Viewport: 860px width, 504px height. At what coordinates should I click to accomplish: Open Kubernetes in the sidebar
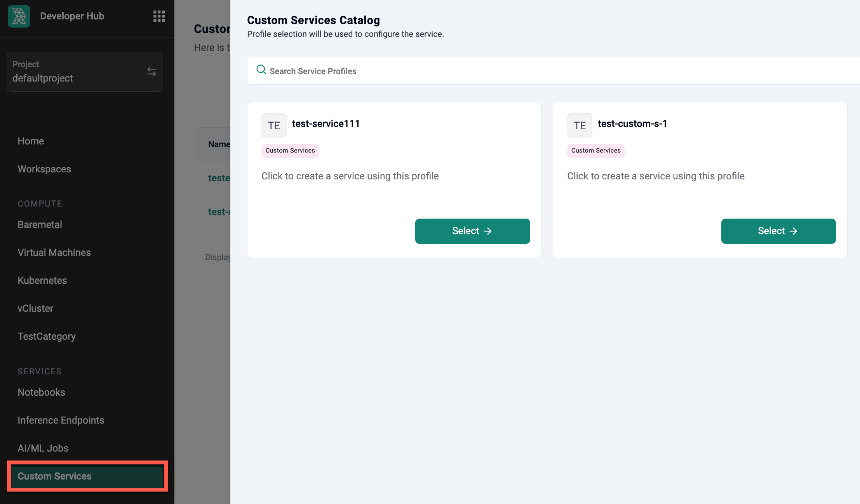click(x=42, y=280)
